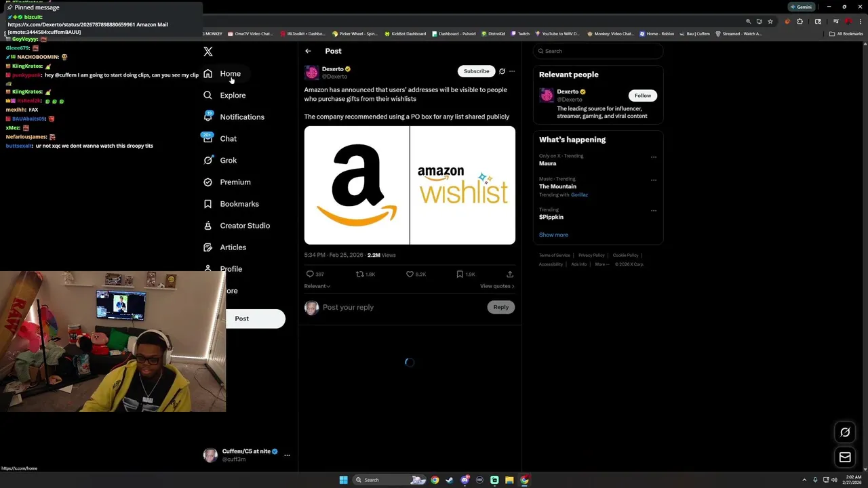
Task: Open the Amazon logo image
Action: [357, 185]
